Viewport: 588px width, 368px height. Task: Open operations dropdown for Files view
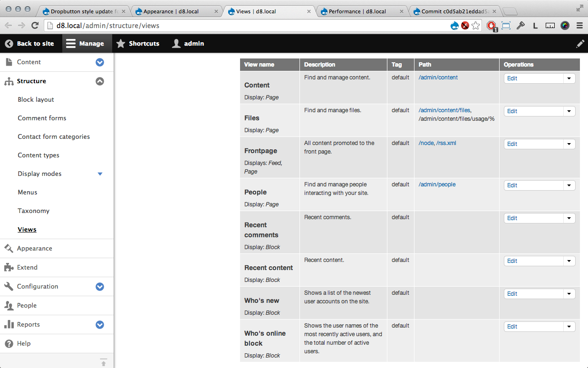(x=569, y=111)
